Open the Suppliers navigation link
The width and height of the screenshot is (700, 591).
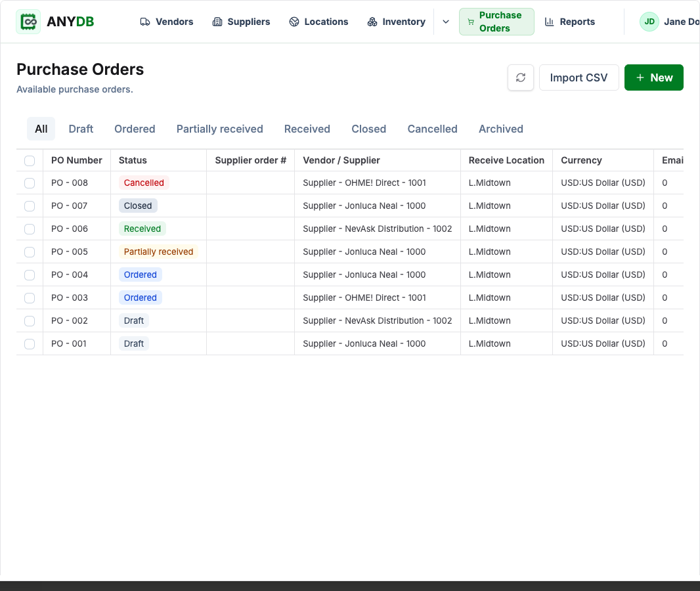point(241,22)
